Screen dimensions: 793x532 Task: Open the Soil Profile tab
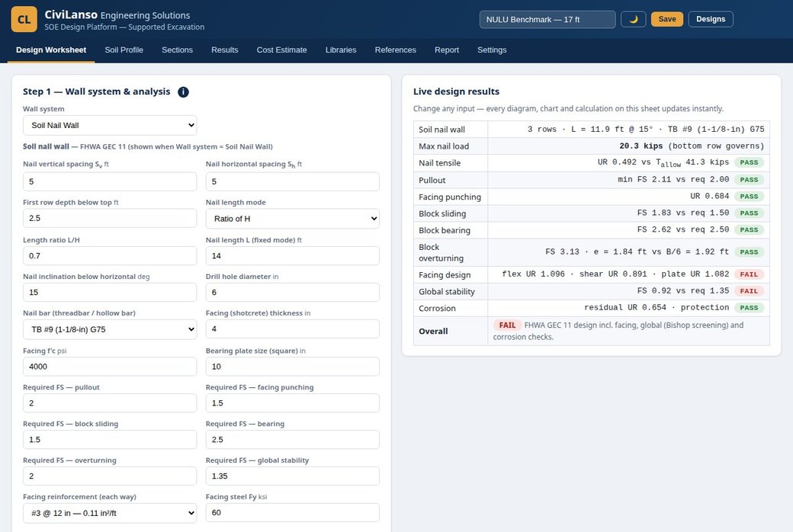coord(124,50)
